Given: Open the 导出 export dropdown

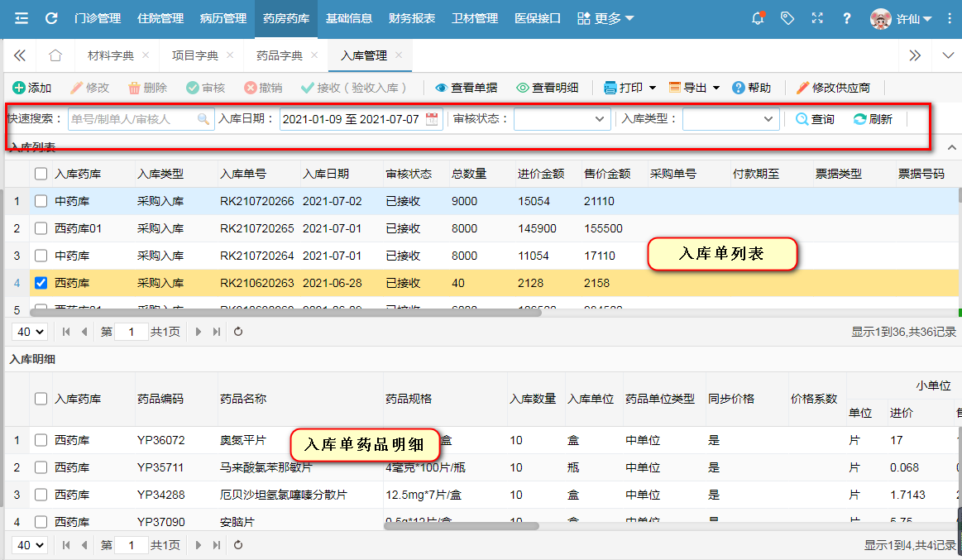Looking at the screenshot, I should point(693,88).
